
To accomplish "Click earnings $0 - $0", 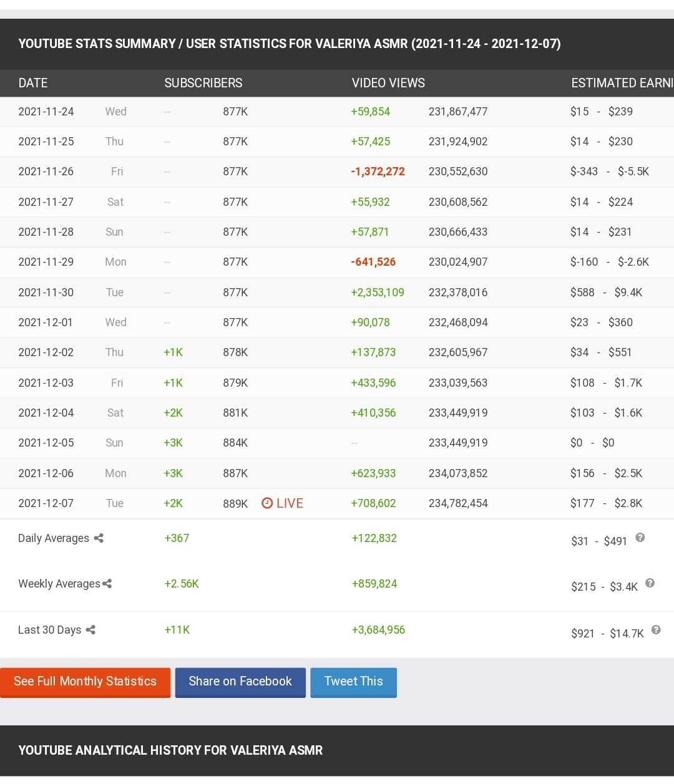I will tap(592, 443).
